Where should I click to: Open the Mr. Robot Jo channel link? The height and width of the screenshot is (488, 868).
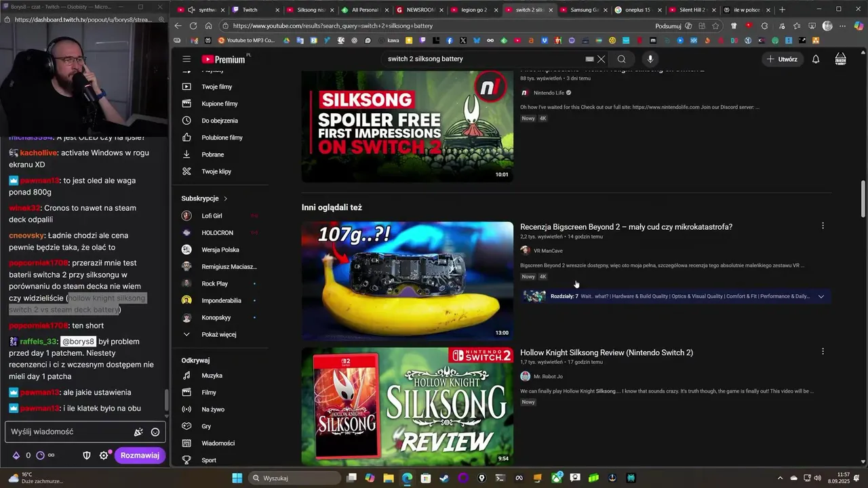coord(548,376)
